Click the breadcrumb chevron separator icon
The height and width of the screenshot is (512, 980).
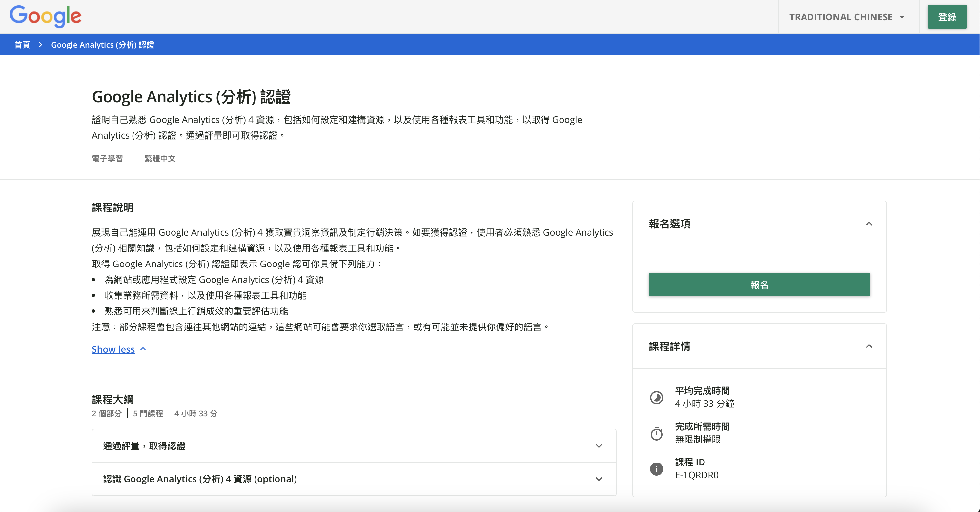coord(40,45)
